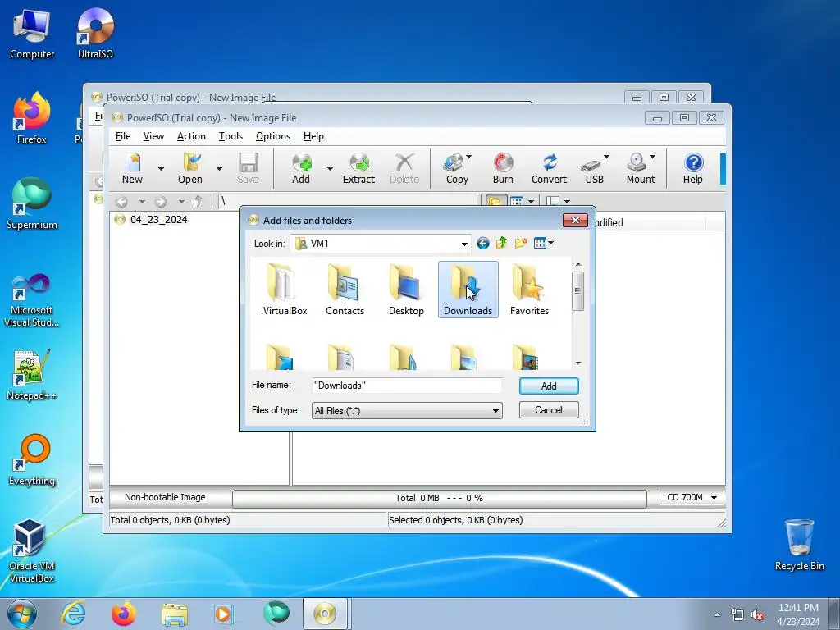
Task: Open the Action menu
Action: coord(191,136)
